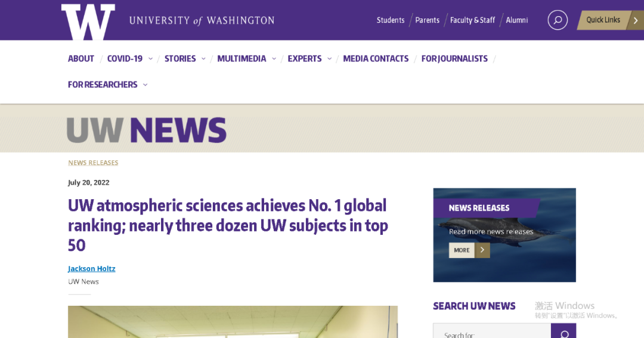Click the University of Washington W logo
The width and height of the screenshot is (644, 338).
[88, 22]
